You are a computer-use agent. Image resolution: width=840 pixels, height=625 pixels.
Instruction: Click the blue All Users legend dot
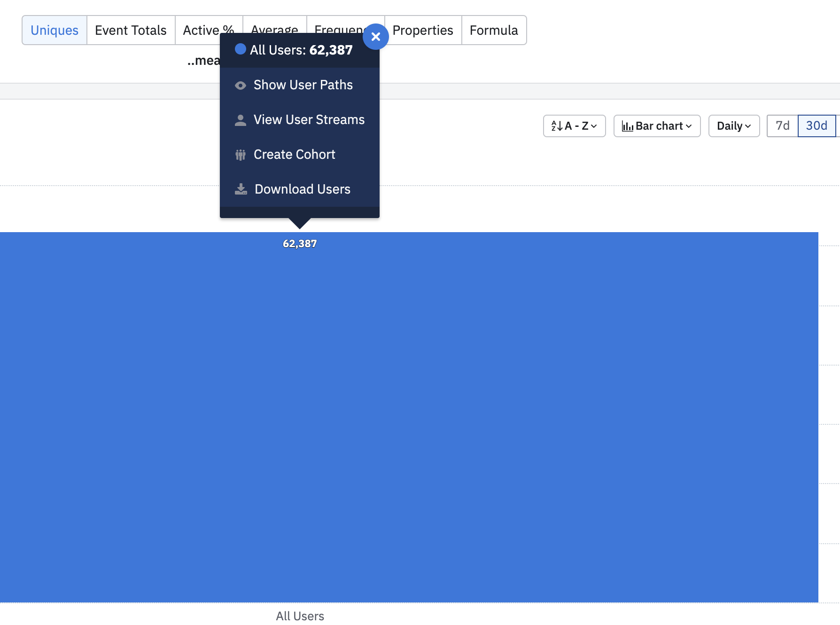[x=241, y=49]
